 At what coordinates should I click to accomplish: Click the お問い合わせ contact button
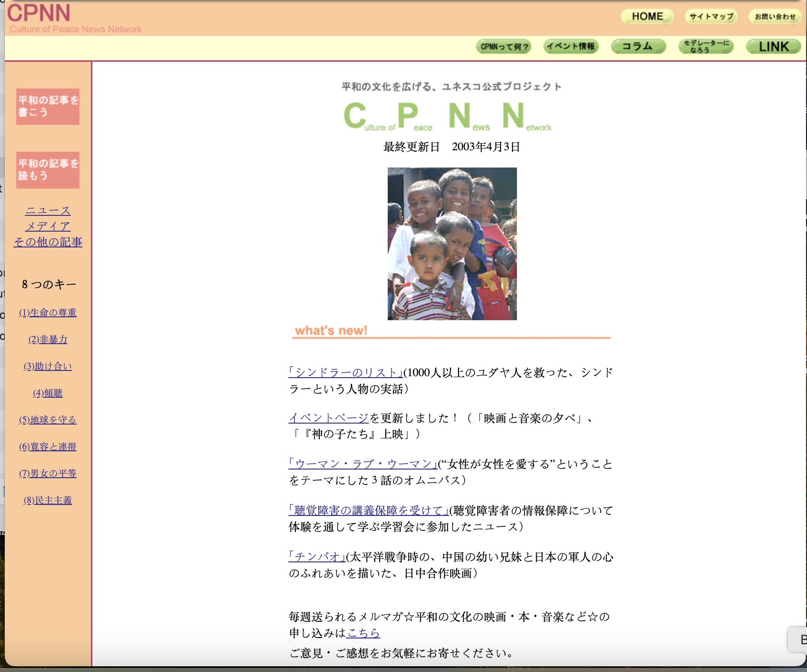pos(775,17)
